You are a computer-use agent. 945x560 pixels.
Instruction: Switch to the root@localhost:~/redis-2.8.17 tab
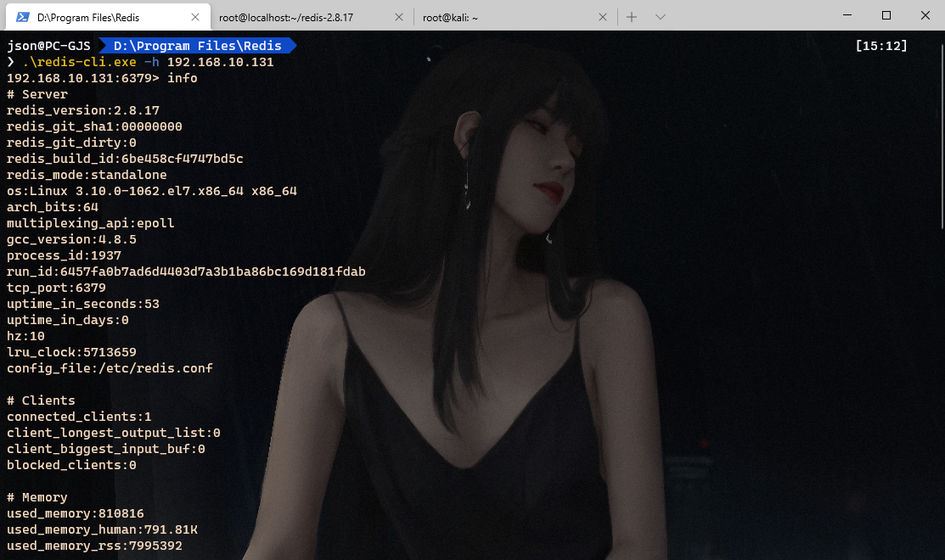pos(311,17)
